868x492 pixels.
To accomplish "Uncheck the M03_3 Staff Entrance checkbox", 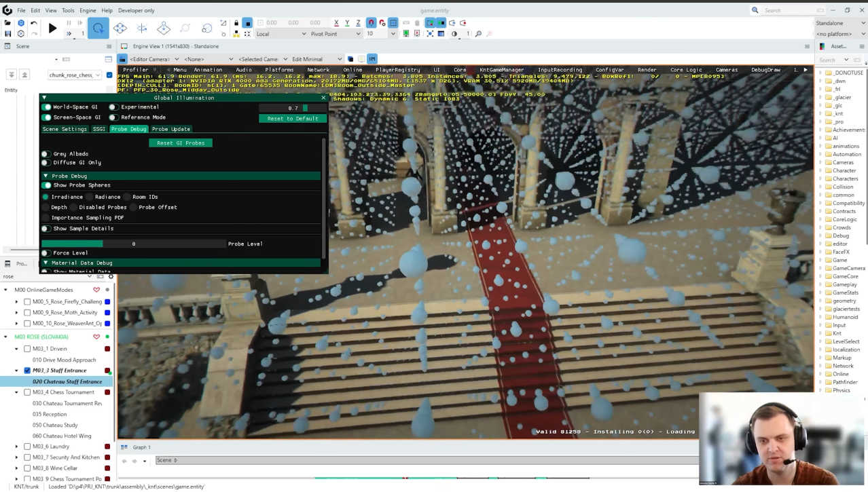I will click(27, 371).
